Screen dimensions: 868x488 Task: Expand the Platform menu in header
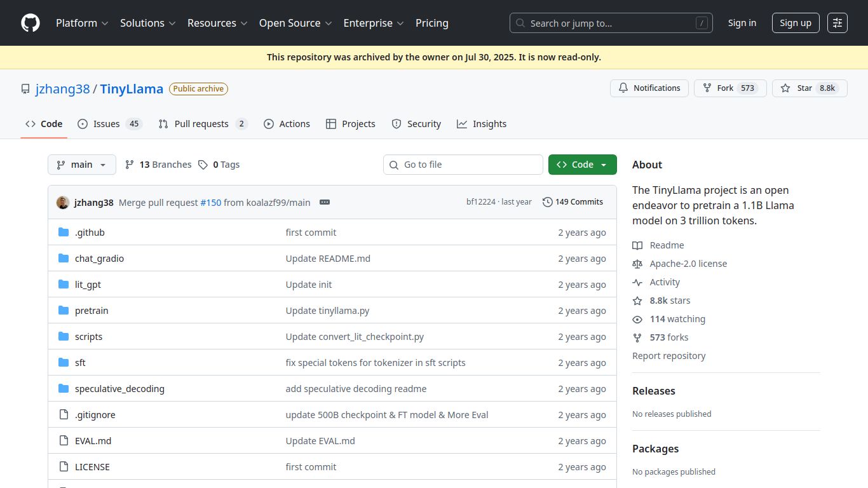(x=82, y=23)
